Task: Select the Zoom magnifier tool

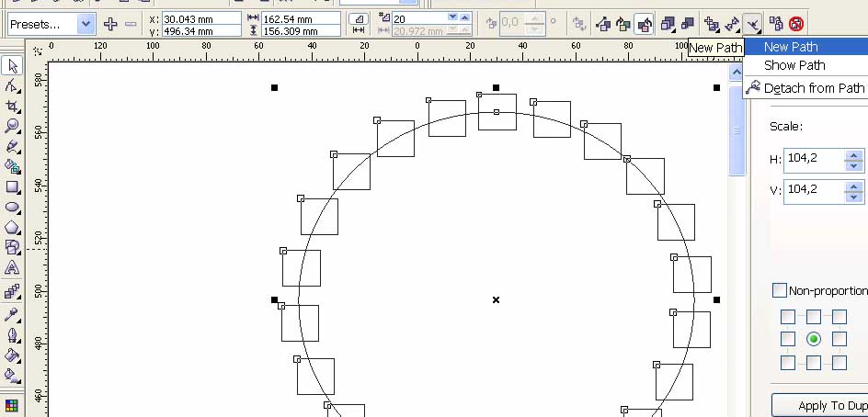Action: (12, 126)
